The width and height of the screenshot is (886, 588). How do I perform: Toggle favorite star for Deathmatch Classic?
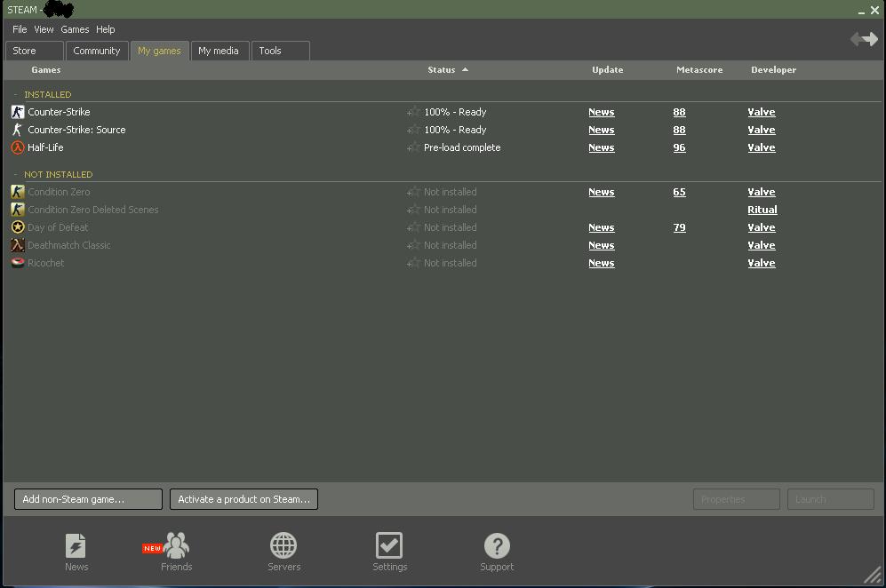413,245
